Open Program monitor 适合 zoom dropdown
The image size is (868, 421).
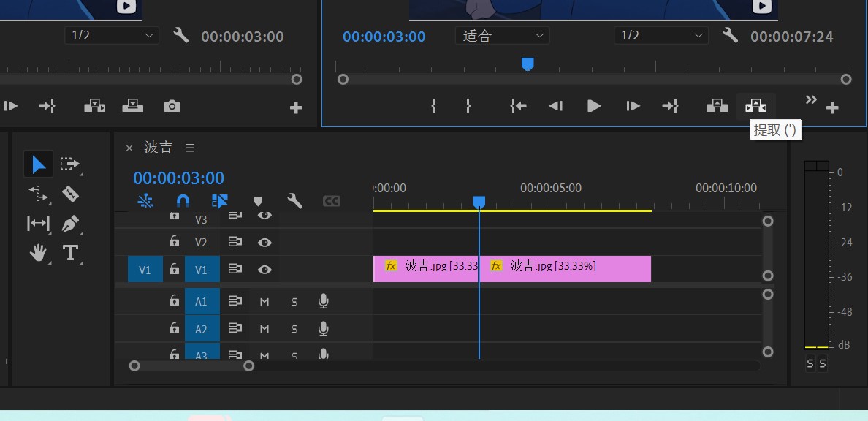click(x=503, y=36)
